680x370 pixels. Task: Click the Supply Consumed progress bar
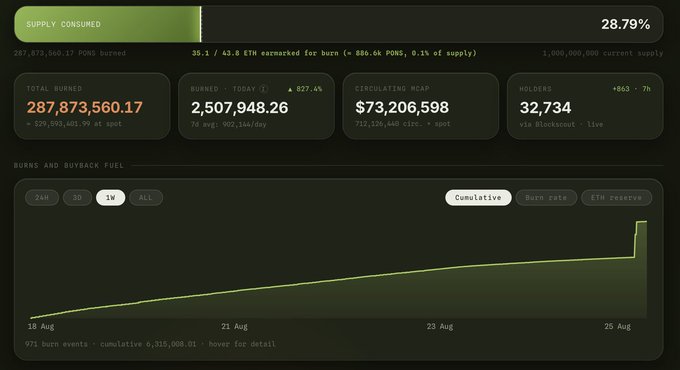pos(339,24)
